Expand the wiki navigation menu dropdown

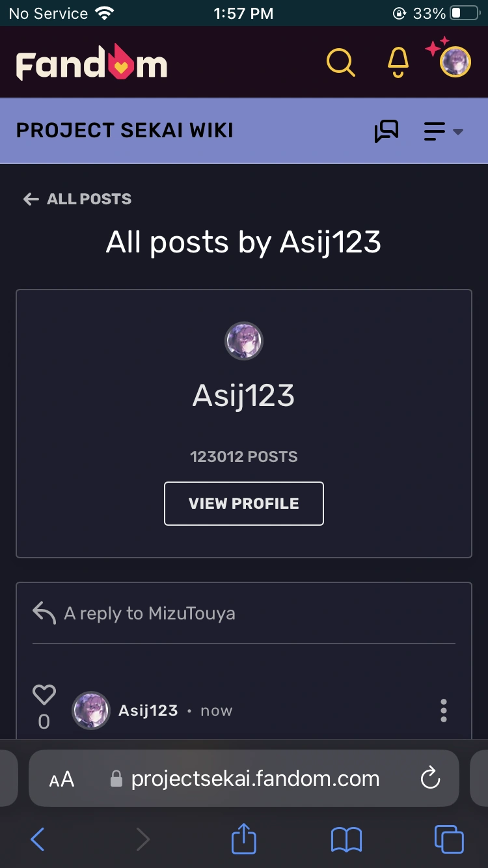(x=443, y=131)
